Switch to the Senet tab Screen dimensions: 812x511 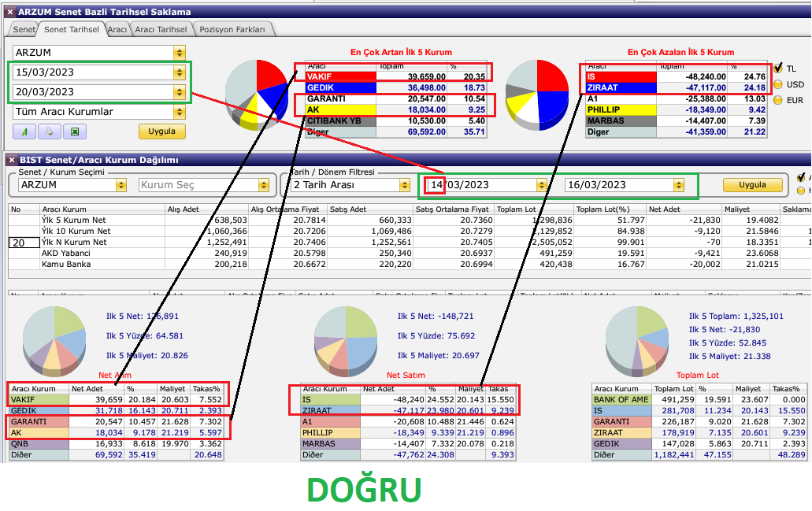pyautogui.click(x=24, y=29)
